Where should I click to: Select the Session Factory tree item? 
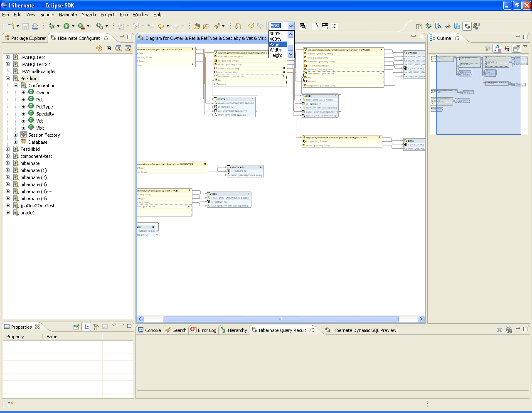(x=44, y=135)
